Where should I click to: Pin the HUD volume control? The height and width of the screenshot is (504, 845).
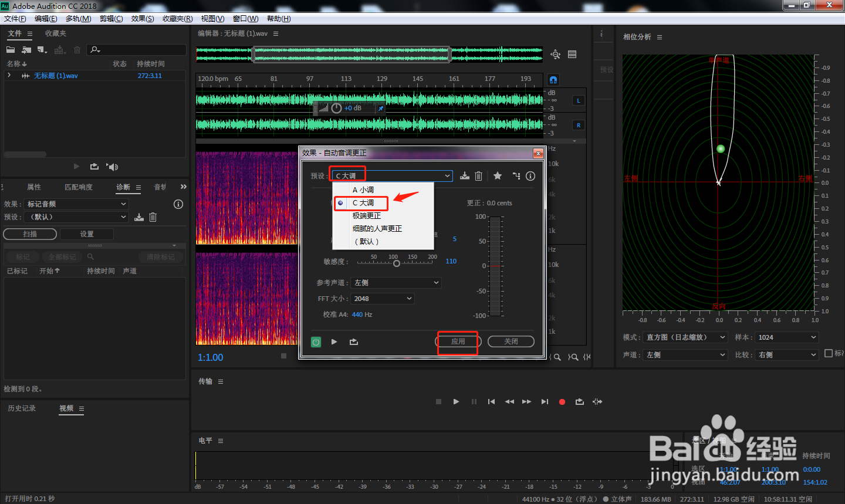pyautogui.click(x=380, y=109)
